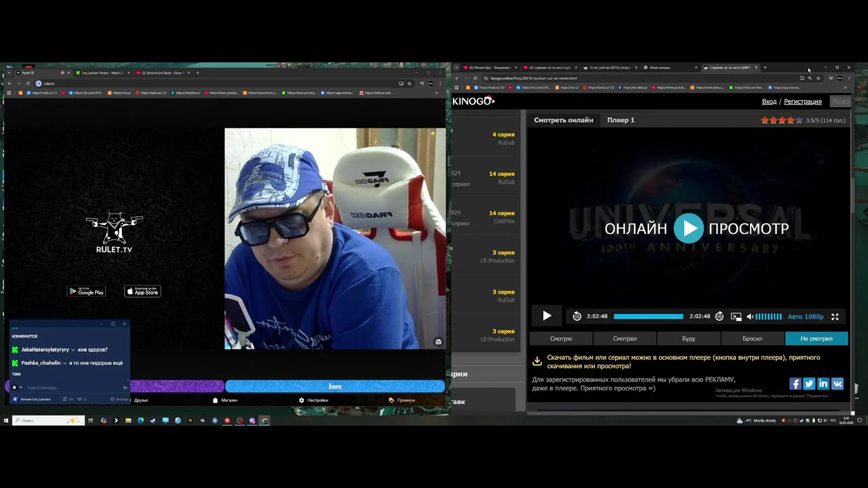Rewind 10 seconds in the Kinogo player
This screenshot has height=488, width=868.
click(x=576, y=317)
